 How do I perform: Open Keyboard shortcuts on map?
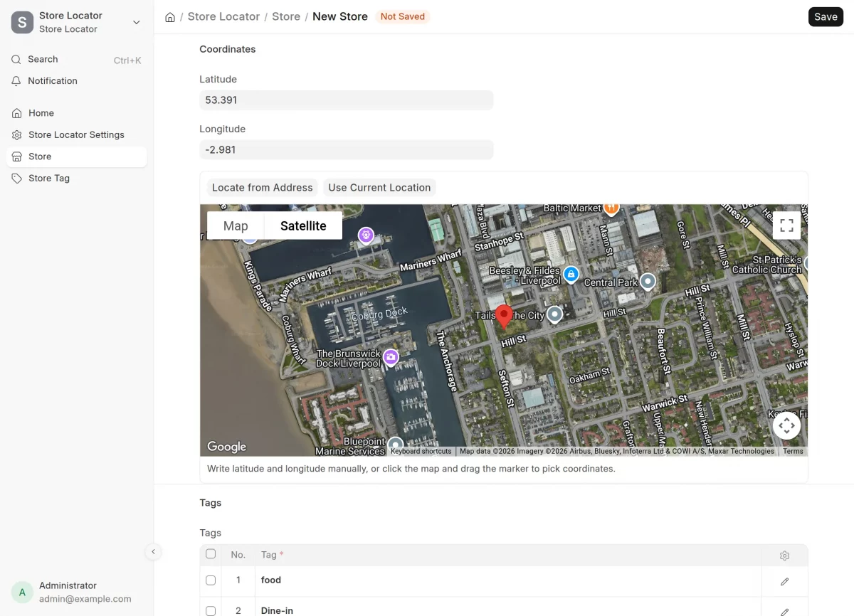(x=421, y=451)
